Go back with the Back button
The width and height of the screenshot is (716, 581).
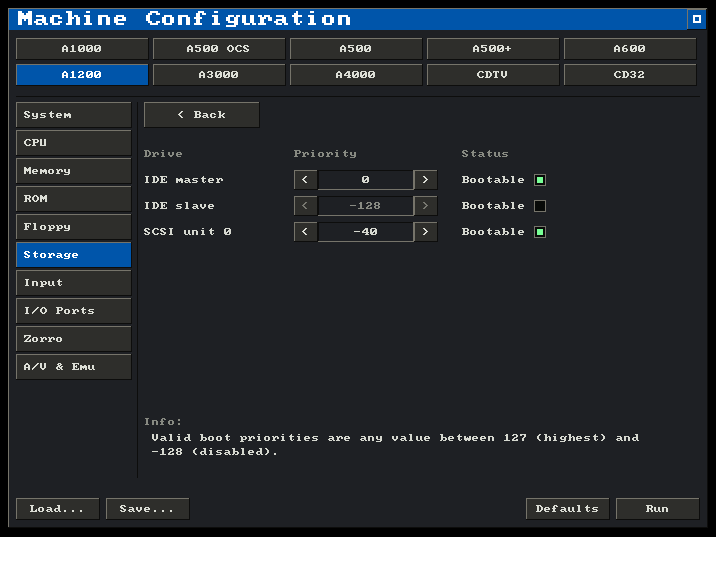201,115
